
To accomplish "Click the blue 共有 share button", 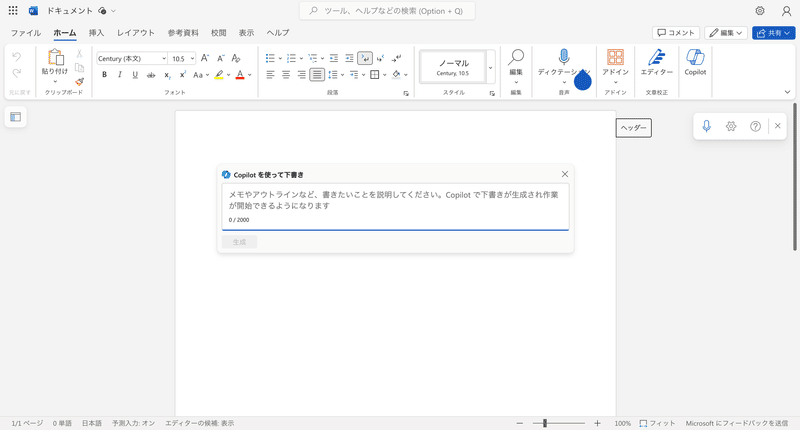I will tap(773, 33).
